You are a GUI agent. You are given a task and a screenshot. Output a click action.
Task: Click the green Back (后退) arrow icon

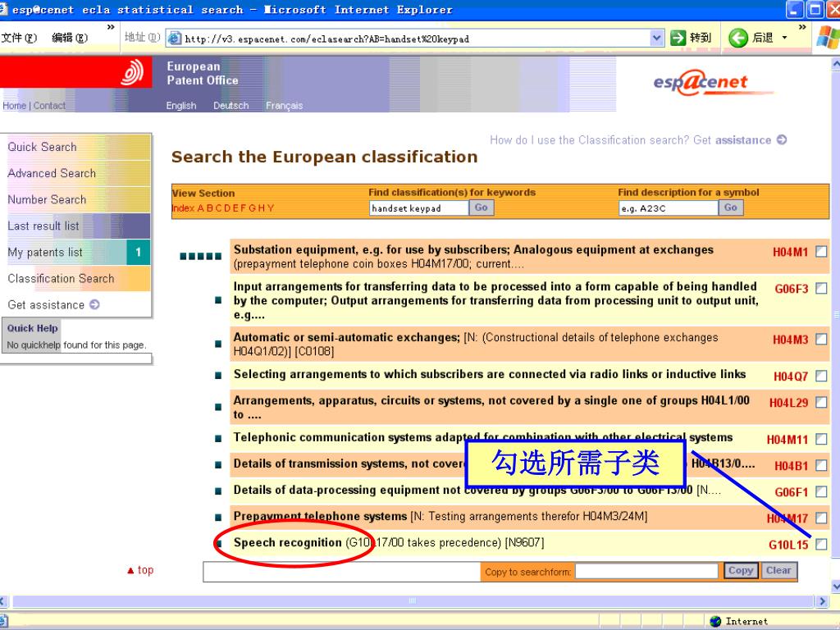click(x=738, y=38)
